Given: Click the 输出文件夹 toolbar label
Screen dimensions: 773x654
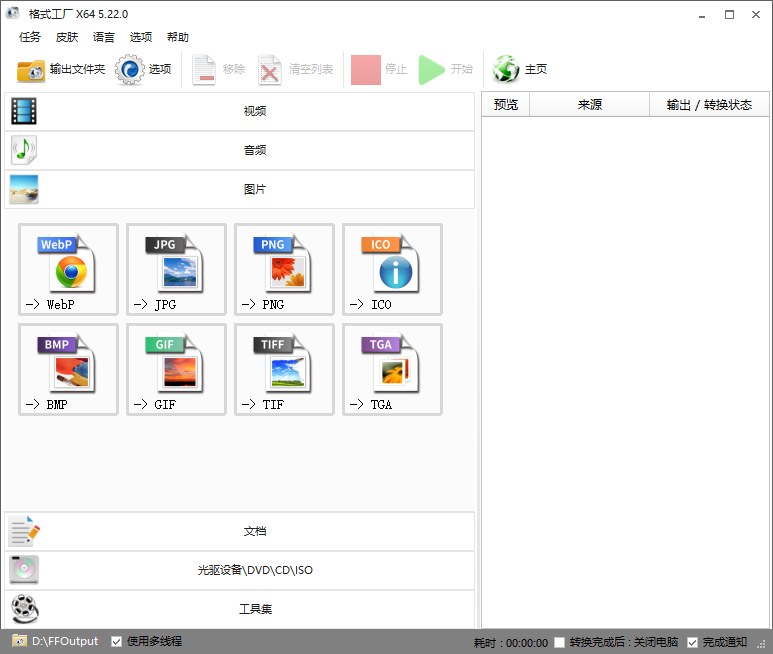Looking at the screenshot, I should click(77, 69).
